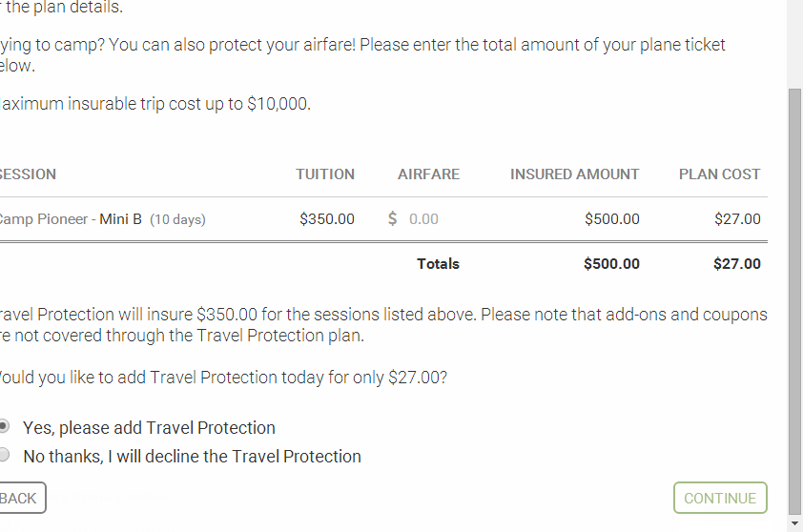Click the green CONTINUE button
The width and height of the screenshot is (803, 532).
pos(720,498)
